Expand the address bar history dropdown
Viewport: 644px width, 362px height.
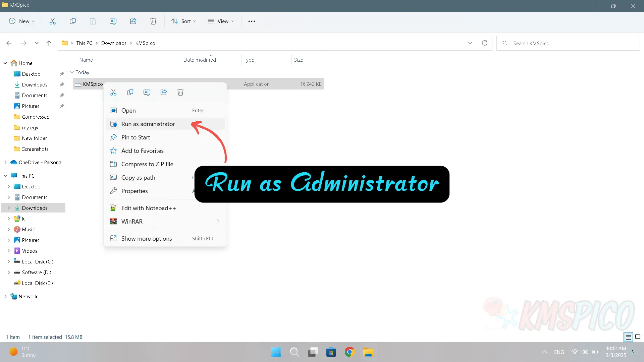(470, 43)
